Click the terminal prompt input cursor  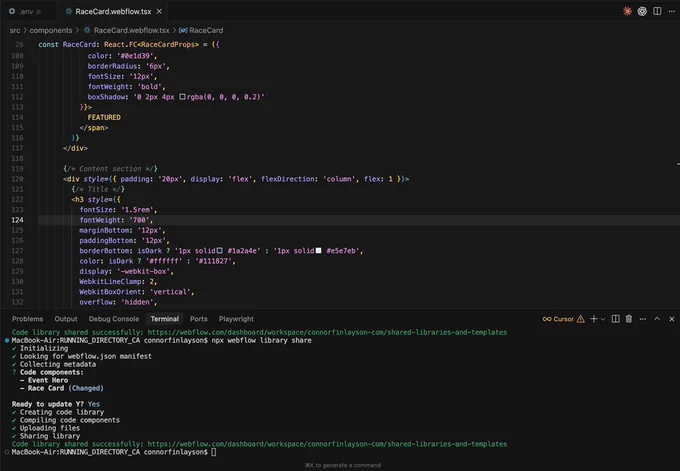[213, 452]
